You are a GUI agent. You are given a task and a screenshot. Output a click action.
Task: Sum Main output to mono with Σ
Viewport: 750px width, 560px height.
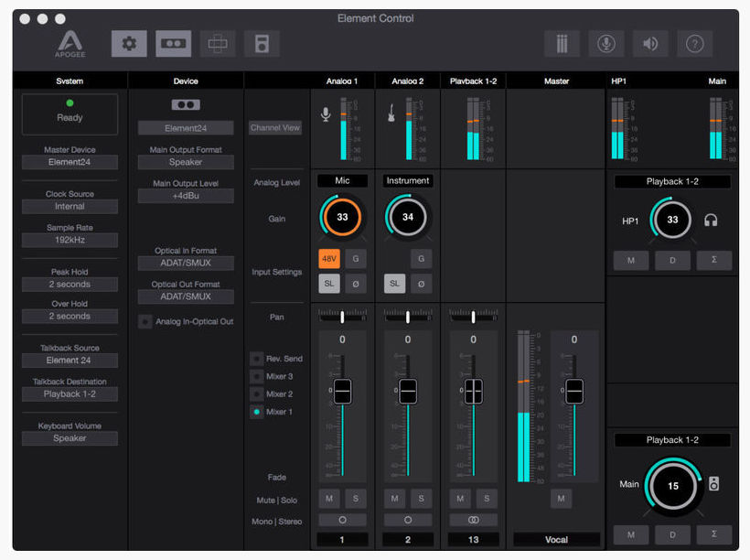point(714,534)
